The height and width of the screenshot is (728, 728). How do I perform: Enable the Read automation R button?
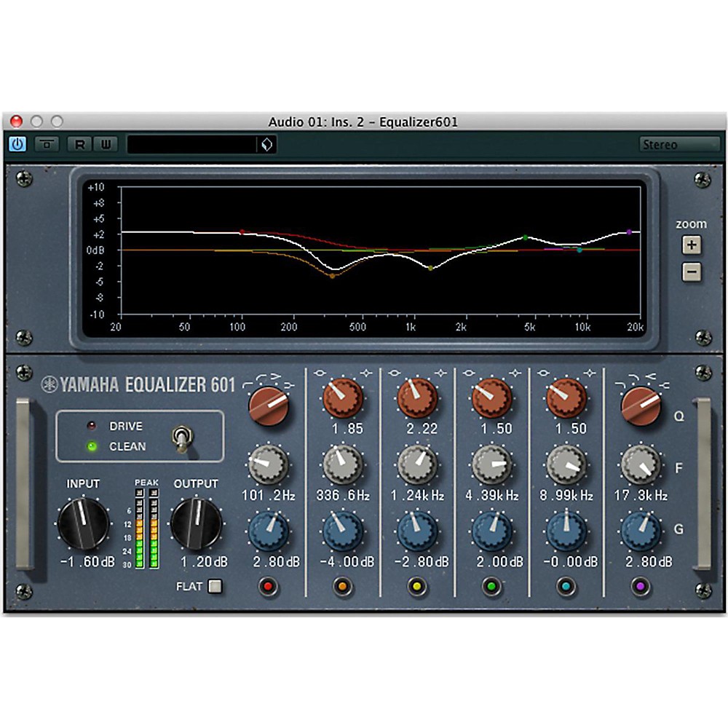tap(79, 144)
